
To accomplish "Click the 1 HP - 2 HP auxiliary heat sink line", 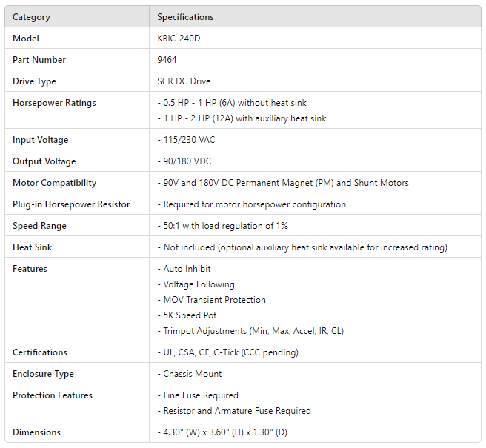I will tap(242, 118).
